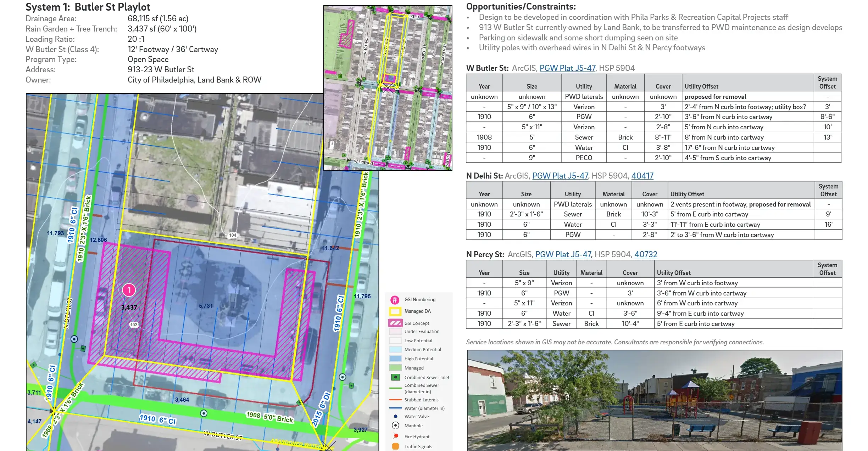
Task: Click the Manhole legend symbol
Action: click(395, 425)
